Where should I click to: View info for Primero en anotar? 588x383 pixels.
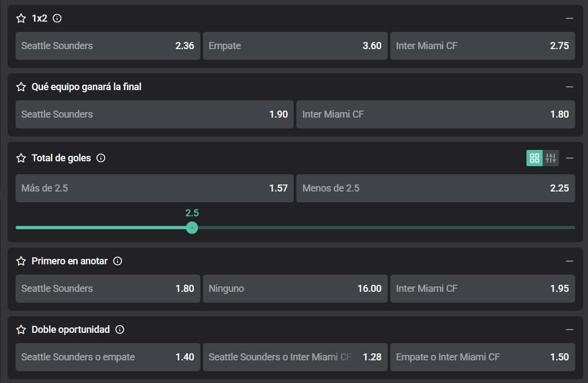118,261
